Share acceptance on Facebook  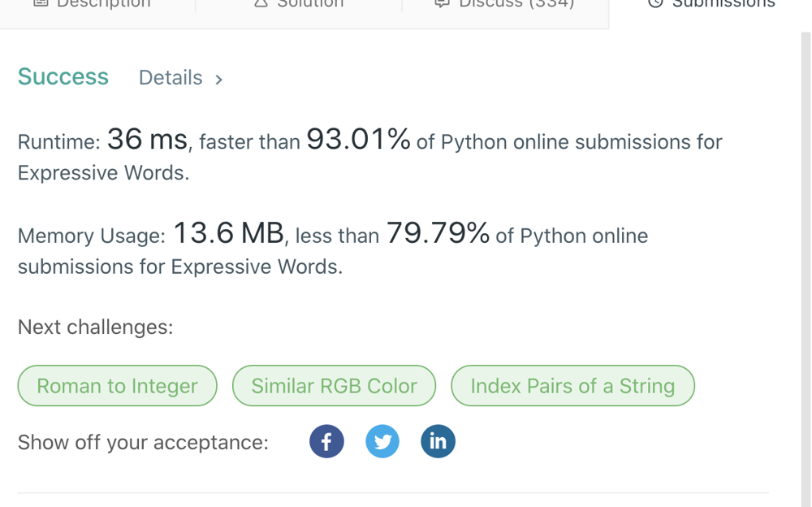[326, 441]
